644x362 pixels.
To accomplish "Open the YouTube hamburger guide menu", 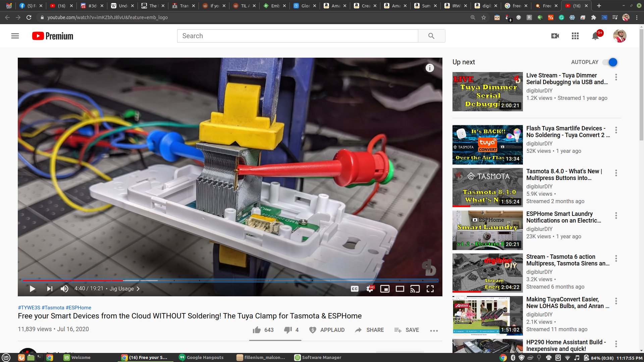I will click(x=15, y=36).
